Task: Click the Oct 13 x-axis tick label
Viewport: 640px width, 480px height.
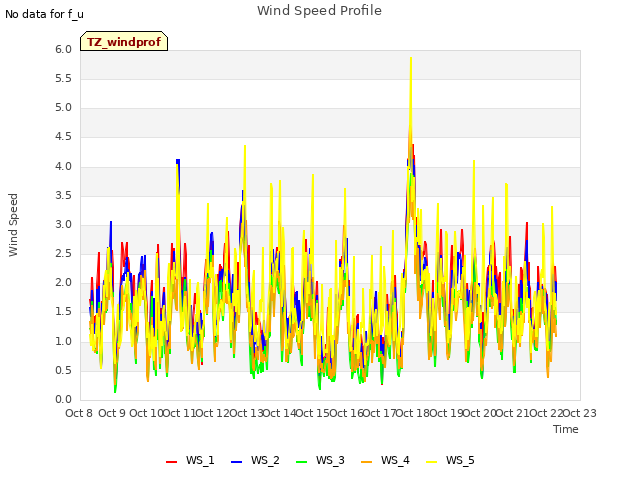Action: tap(246, 413)
